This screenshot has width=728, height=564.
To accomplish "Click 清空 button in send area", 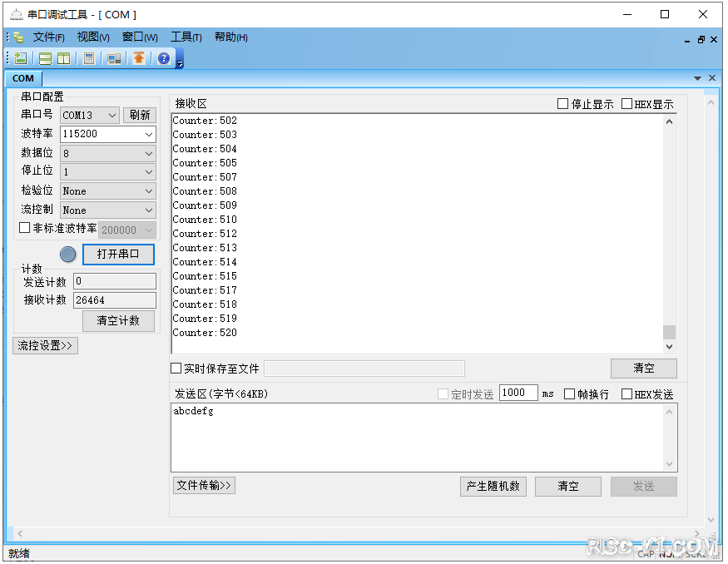I will click(567, 486).
